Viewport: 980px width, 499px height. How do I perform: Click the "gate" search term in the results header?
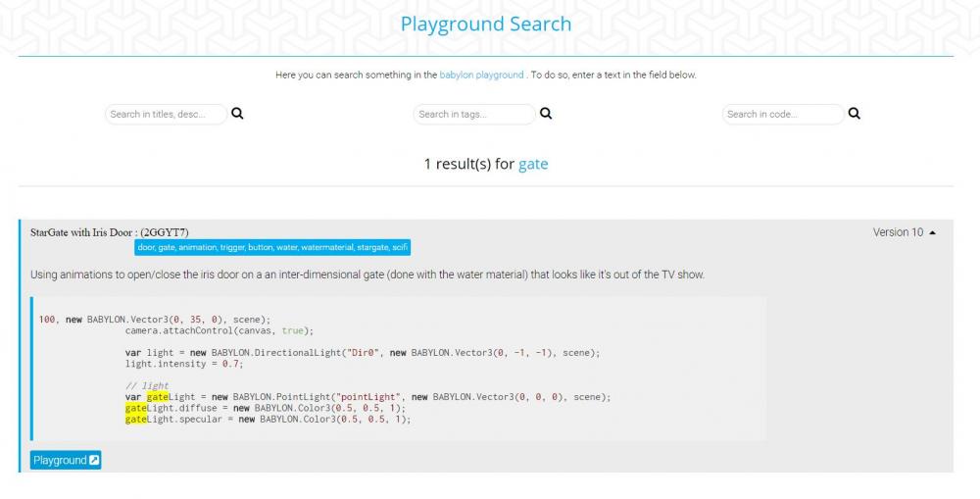pyautogui.click(x=533, y=164)
